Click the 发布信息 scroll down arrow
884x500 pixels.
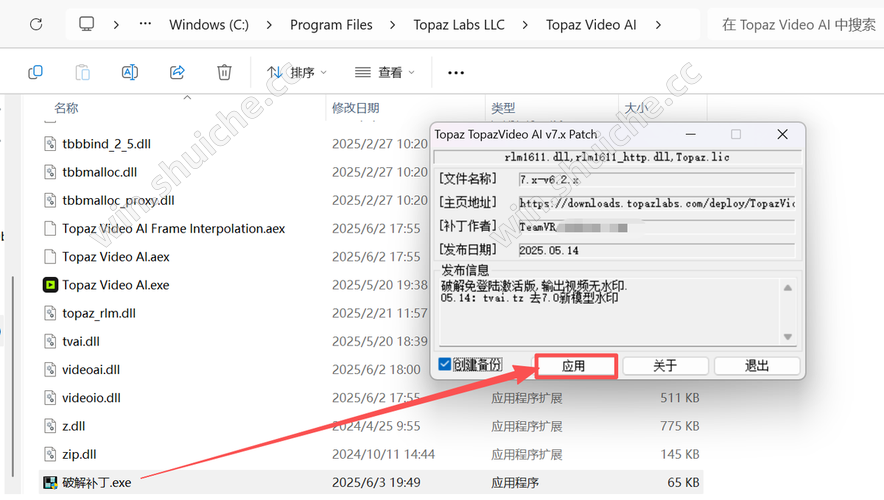pos(788,337)
